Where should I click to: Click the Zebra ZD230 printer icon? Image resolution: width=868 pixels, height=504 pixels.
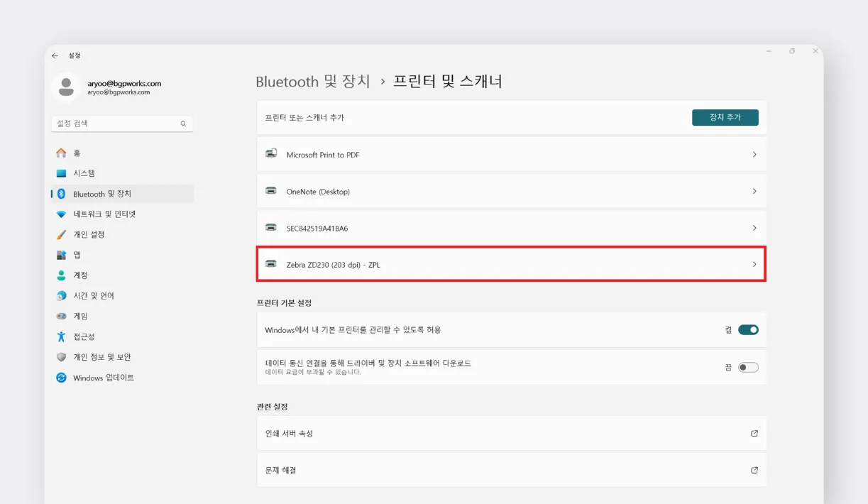(x=271, y=263)
